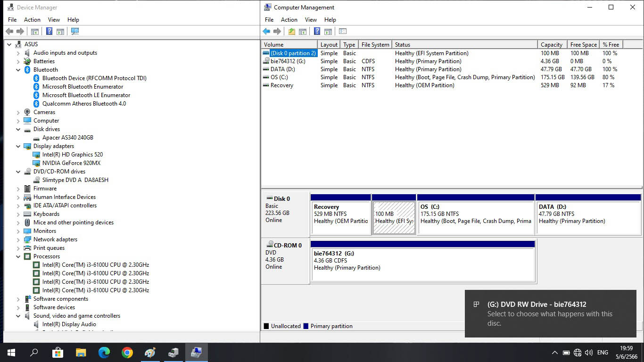Expand the Batteries node

(18, 61)
